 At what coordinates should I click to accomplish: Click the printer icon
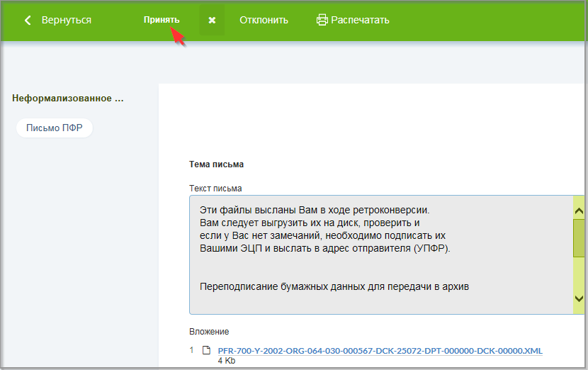322,20
